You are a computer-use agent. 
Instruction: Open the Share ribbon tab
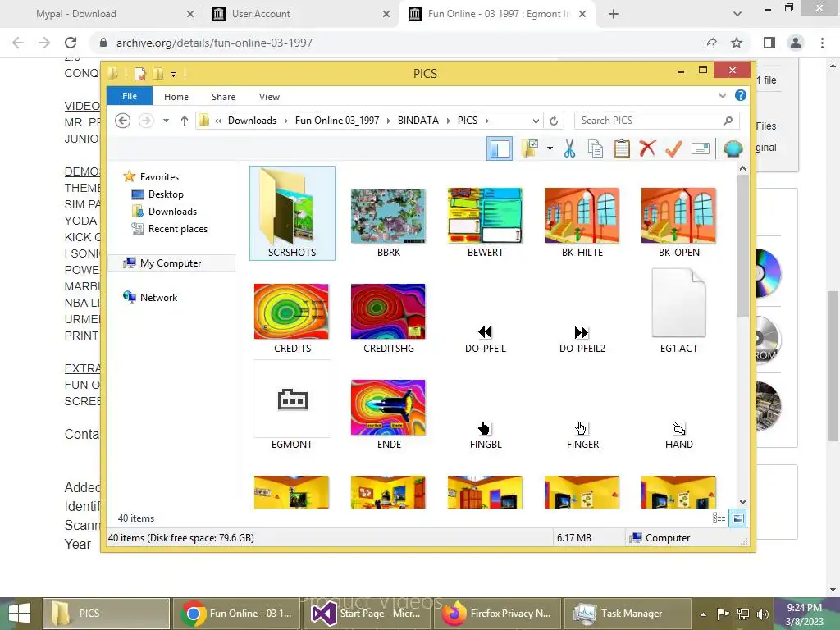pyautogui.click(x=223, y=97)
